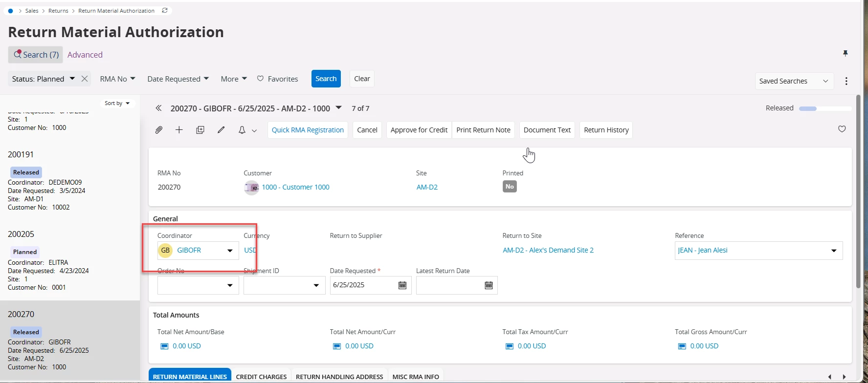Click the GB coordinator avatar
868x383 pixels.
pos(165,250)
